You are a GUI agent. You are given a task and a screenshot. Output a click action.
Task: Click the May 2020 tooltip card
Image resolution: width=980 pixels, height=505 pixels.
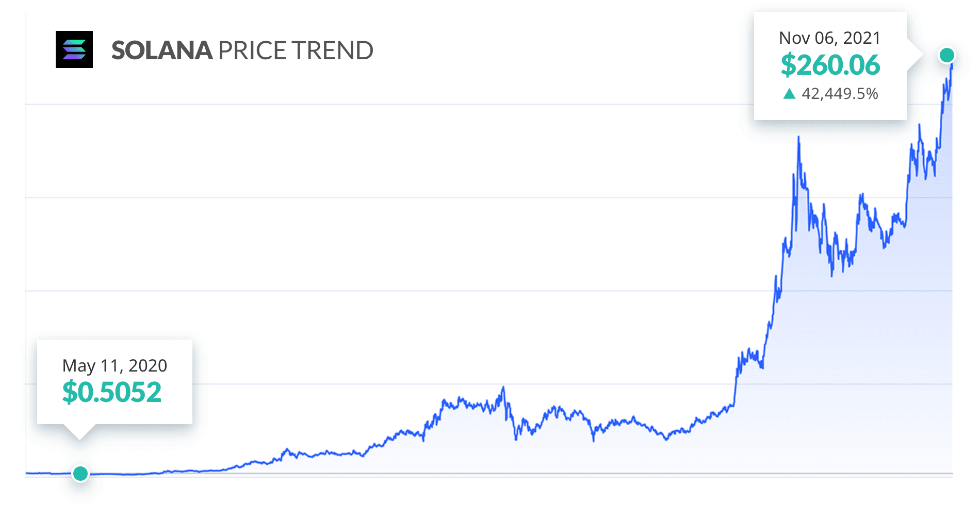[115, 382]
